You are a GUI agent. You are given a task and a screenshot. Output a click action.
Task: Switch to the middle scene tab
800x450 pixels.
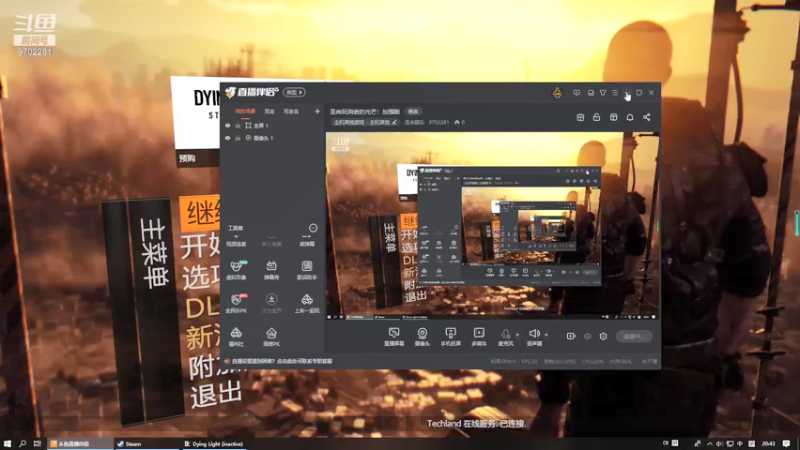(x=269, y=111)
